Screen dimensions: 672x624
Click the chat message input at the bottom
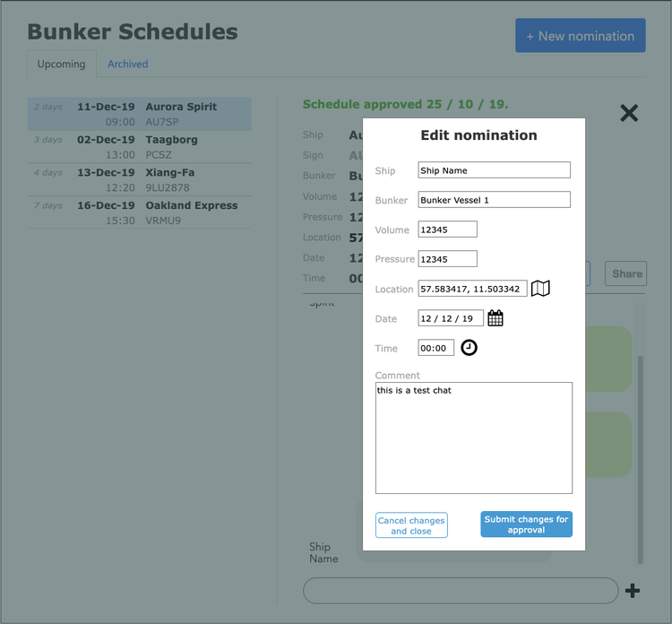[x=461, y=591]
